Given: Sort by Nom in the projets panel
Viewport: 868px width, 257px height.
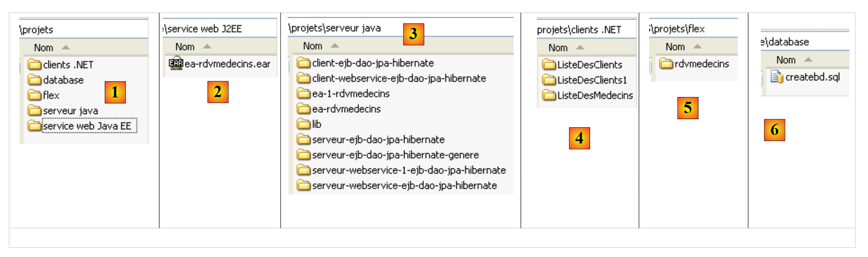Looking at the screenshot, I should (44, 48).
